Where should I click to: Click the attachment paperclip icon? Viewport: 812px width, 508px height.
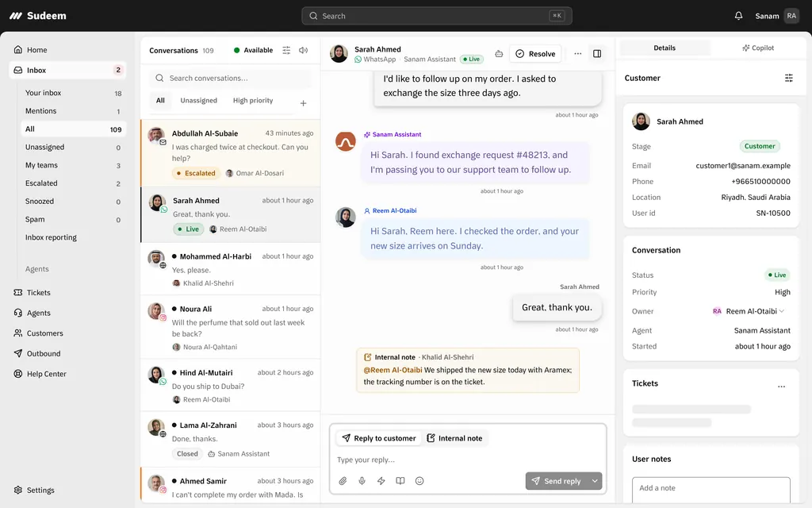click(343, 481)
